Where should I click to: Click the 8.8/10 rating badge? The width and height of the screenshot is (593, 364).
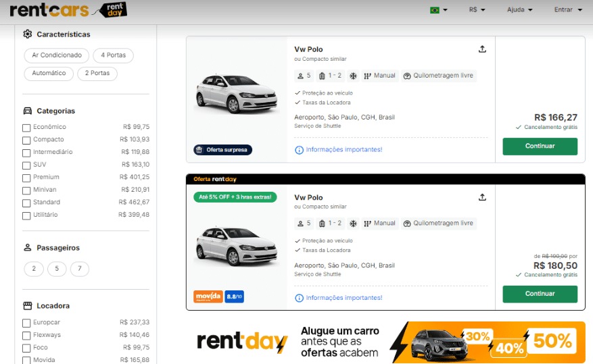point(234,296)
